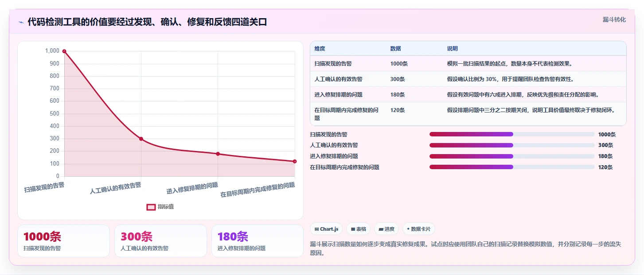This screenshot has width=644, height=275.
Task: Click the chart data point for 人工确认的有效告警
Action: (141, 139)
